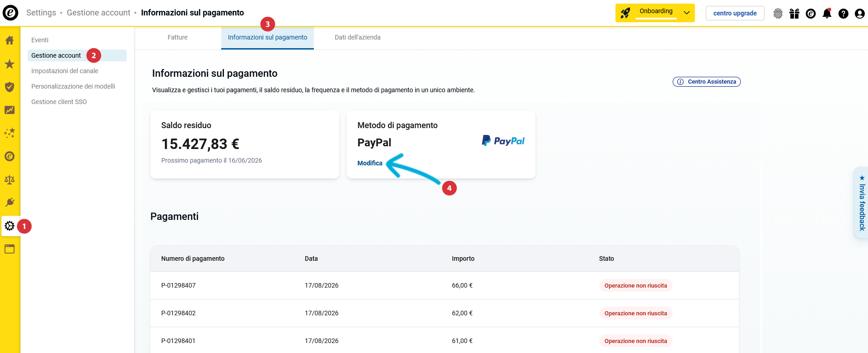Image resolution: width=868 pixels, height=353 pixels.
Task: Open the analytics chart sidebar icon
Action: (10, 110)
